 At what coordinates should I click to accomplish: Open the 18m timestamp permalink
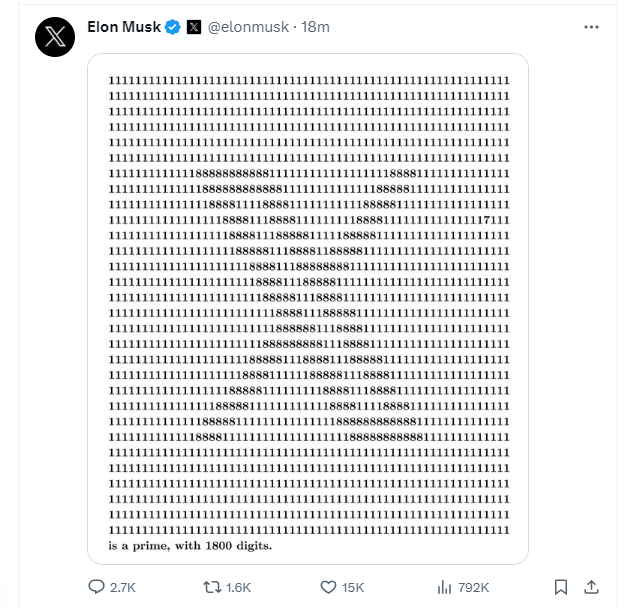click(x=316, y=27)
